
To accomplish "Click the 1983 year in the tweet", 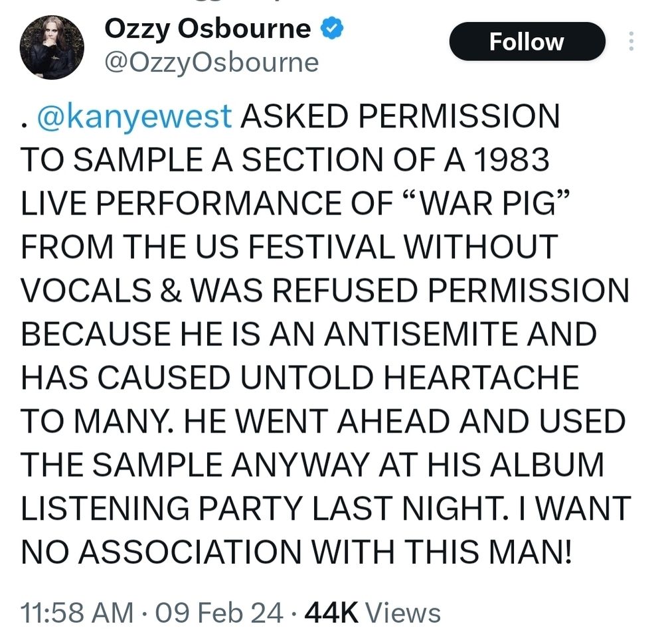I will (x=511, y=159).
